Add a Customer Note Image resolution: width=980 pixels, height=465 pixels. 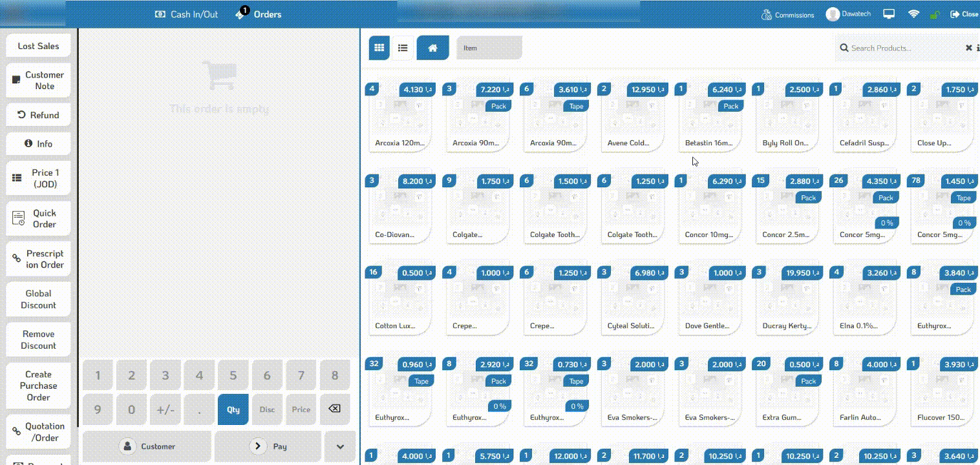tap(38, 80)
